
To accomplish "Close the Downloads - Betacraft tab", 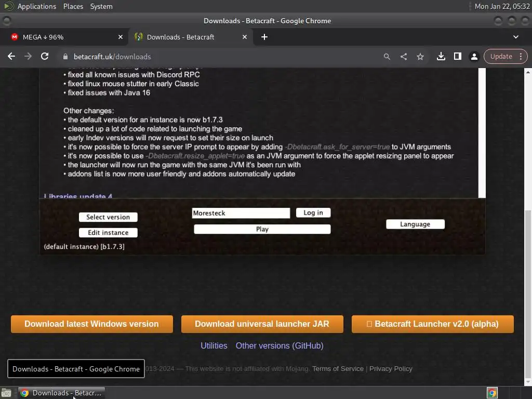I will [x=245, y=37].
